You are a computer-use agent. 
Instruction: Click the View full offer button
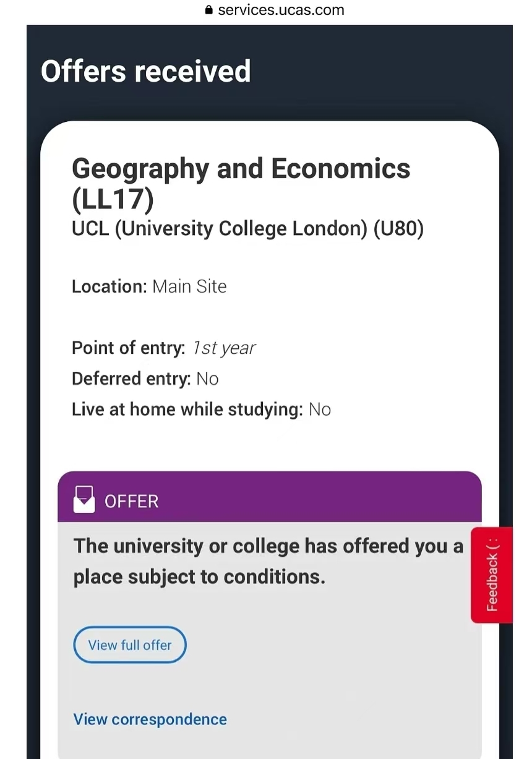[130, 645]
